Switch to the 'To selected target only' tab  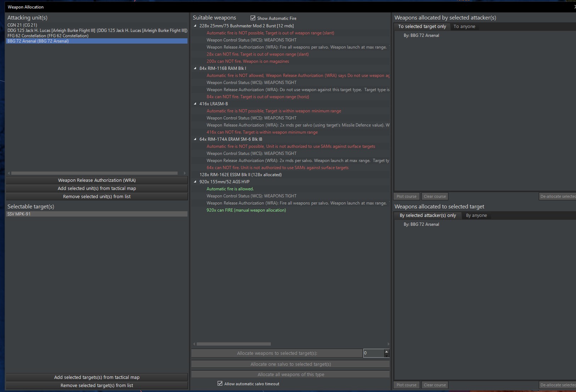coord(422,27)
